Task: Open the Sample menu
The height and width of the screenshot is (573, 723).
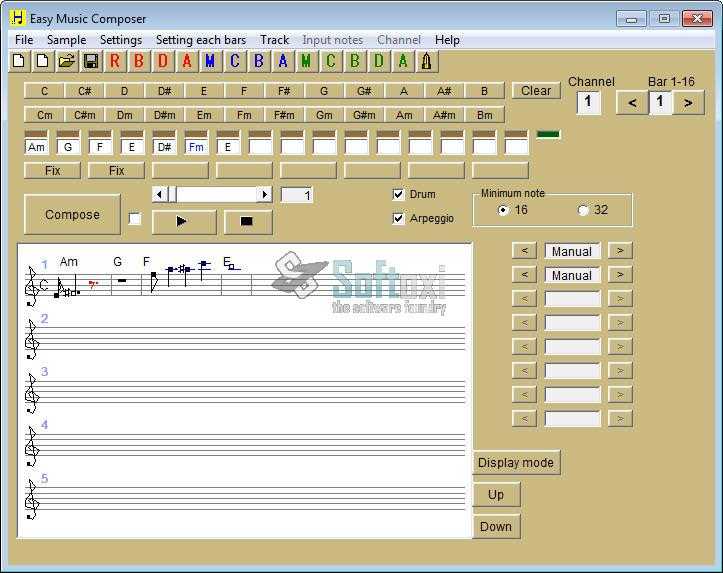Action: pyautogui.click(x=66, y=40)
